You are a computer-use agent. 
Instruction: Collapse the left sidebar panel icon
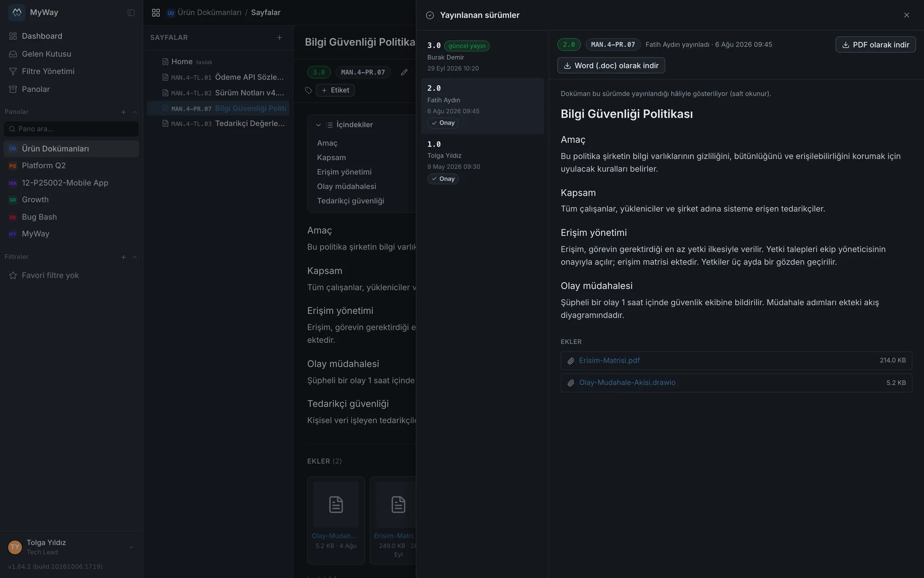[131, 12]
